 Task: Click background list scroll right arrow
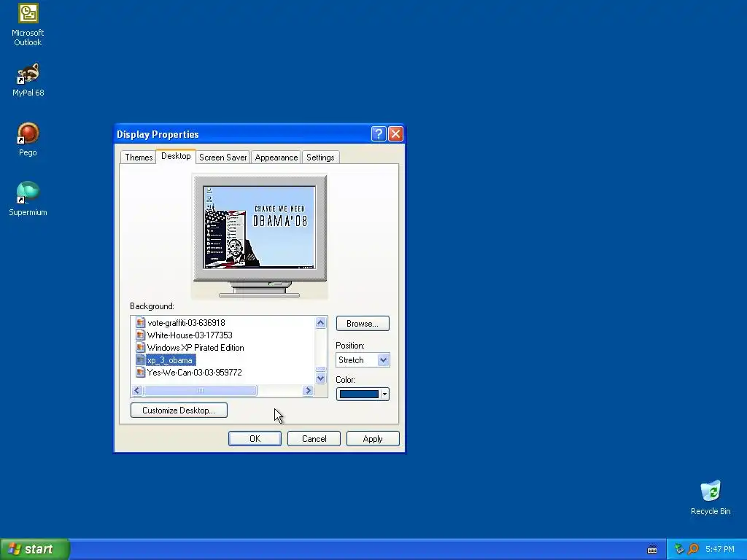click(x=308, y=391)
